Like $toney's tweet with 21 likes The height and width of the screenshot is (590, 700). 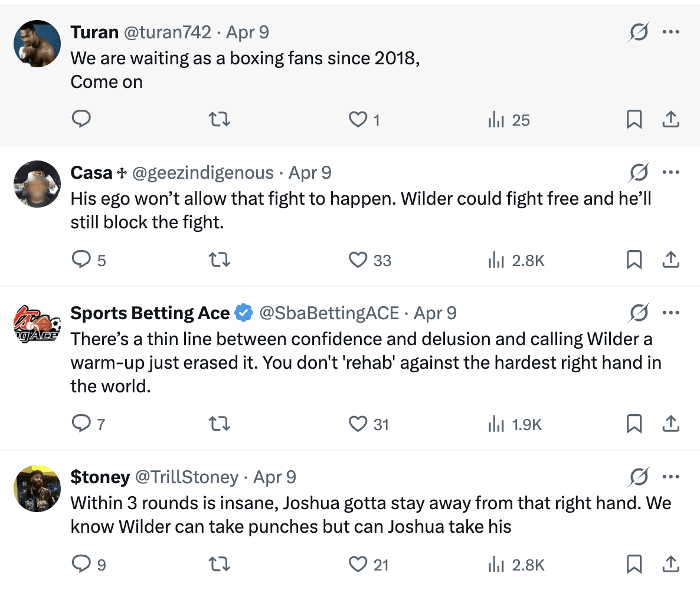pos(358,565)
